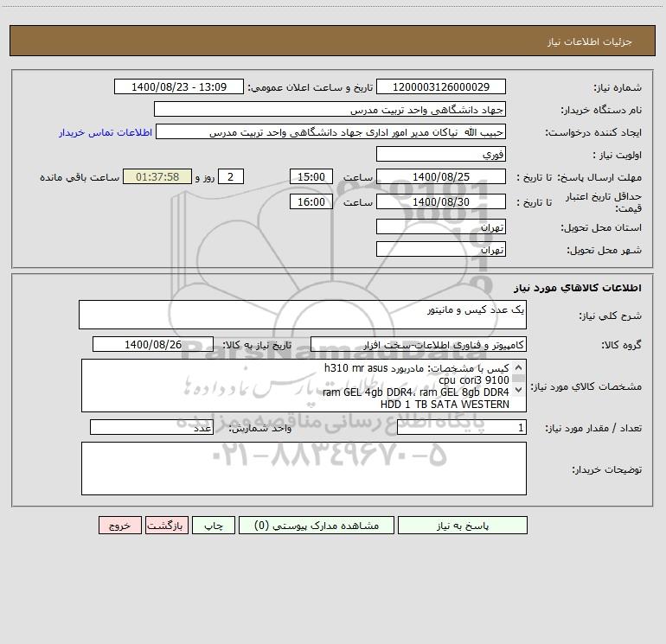666x644 pixels.
Task: Click announcement date field 1400/08/23 - 13:09
Action: point(179,86)
